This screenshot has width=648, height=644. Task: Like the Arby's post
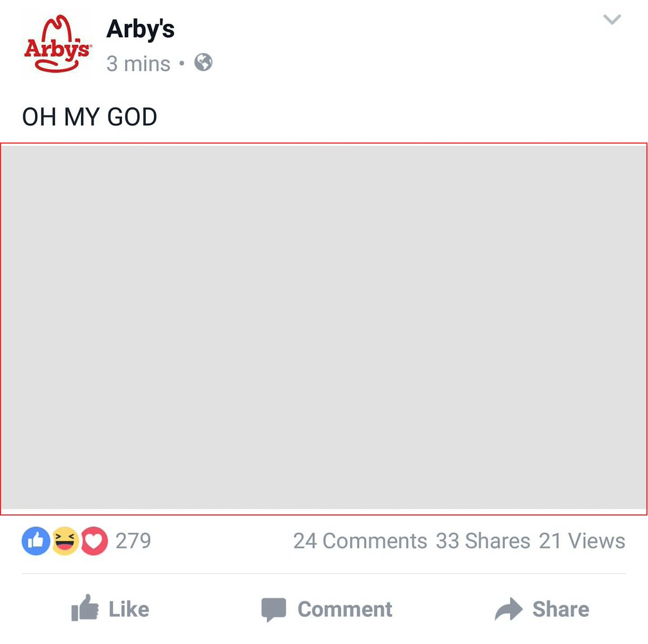110,608
